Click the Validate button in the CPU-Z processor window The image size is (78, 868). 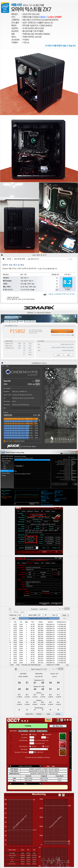pos(45,552)
